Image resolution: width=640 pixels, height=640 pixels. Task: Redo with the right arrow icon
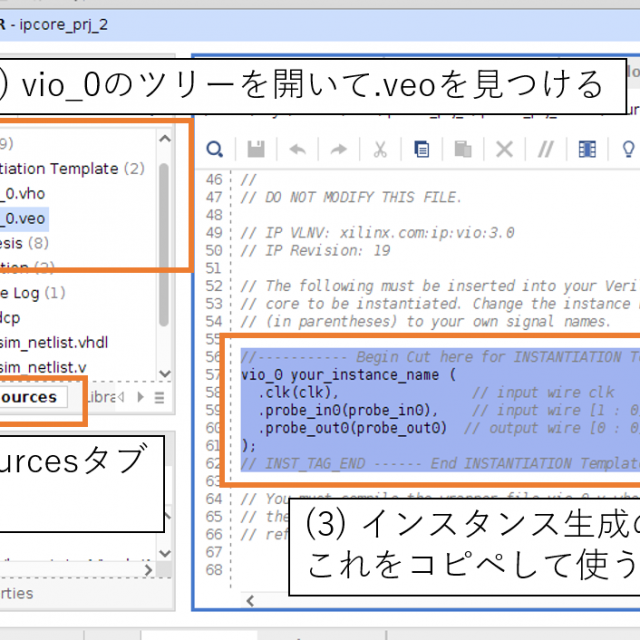(x=339, y=149)
